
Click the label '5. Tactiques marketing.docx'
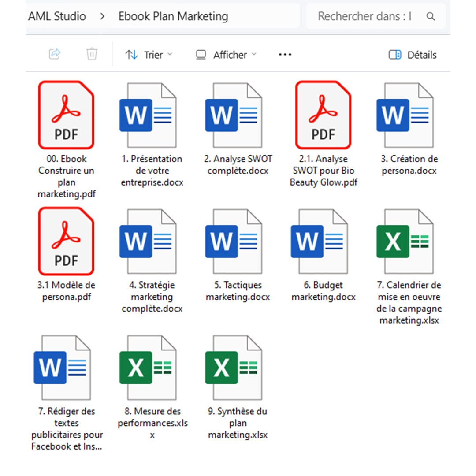pos(238,291)
